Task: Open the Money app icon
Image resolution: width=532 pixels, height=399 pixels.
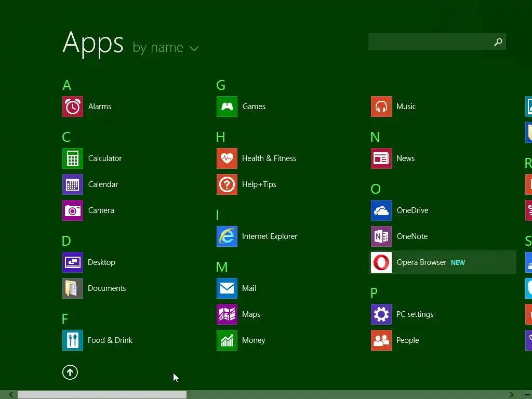Action: pos(227,340)
